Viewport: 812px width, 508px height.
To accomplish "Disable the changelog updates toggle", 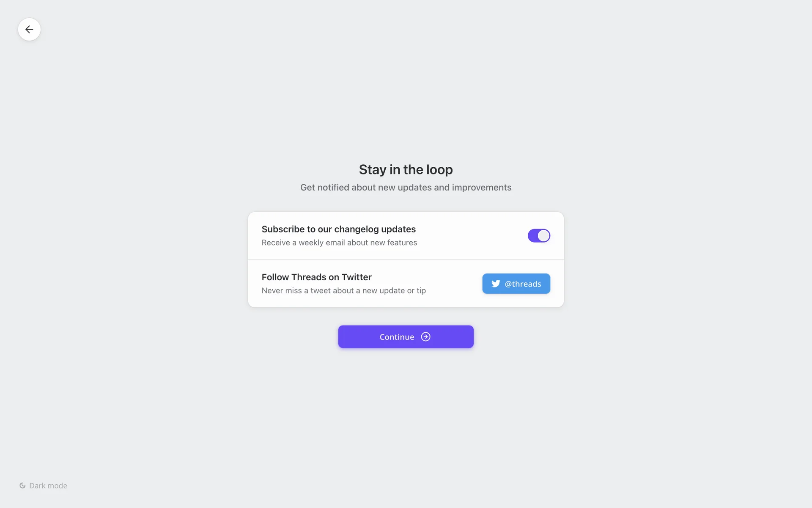I will point(539,236).
